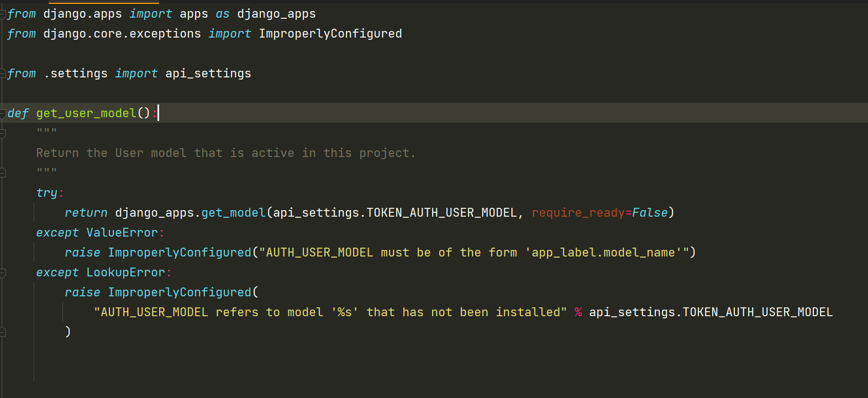Click 'that has not been installed' text
This screenshot has height=398, width=868.
[x=464, y=312]
